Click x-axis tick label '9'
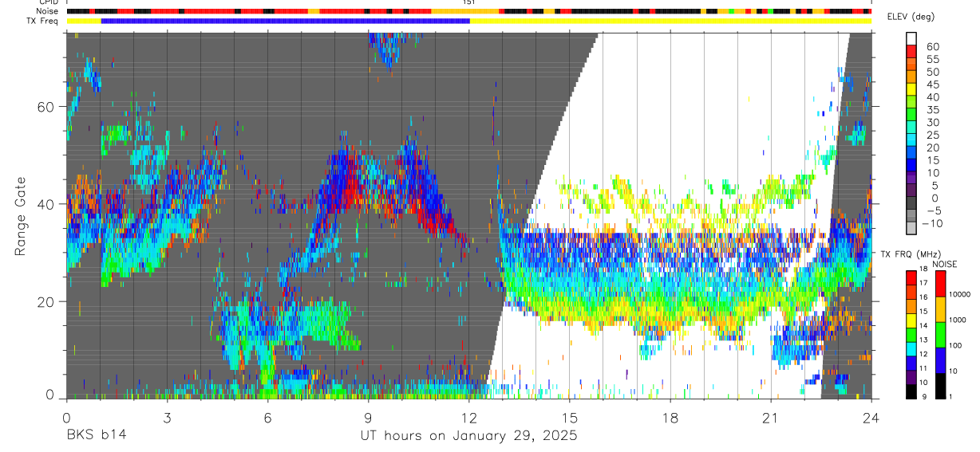 tap(368, 417)
